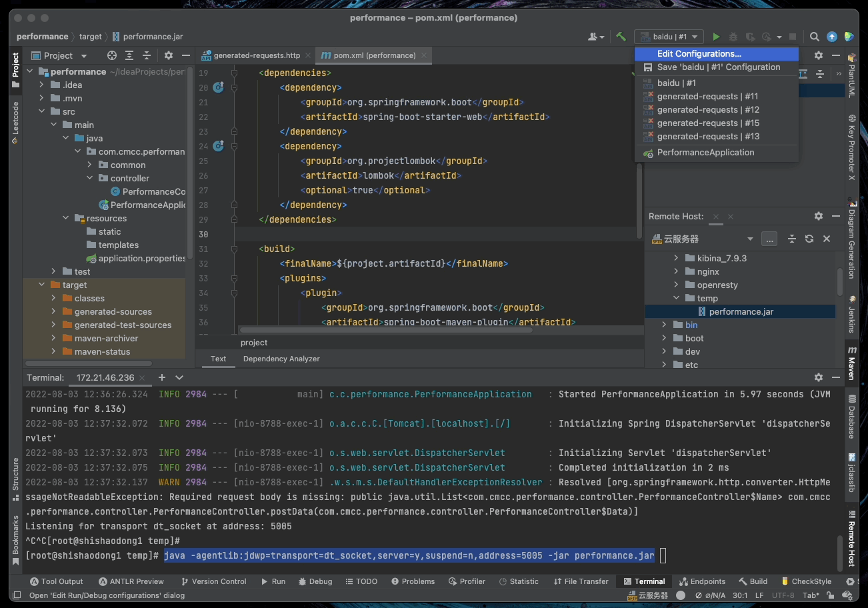Select Edit Configurations… menu entry
Image resolution: width=868 pixels, height=608 pixels.
click(x=699, y=54)
